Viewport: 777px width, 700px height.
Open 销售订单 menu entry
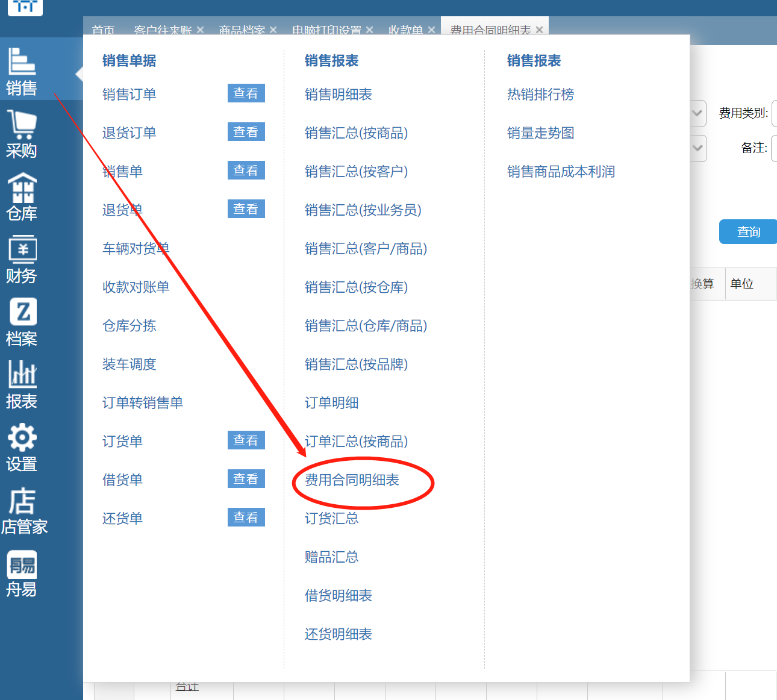click(x=129, y=95)
